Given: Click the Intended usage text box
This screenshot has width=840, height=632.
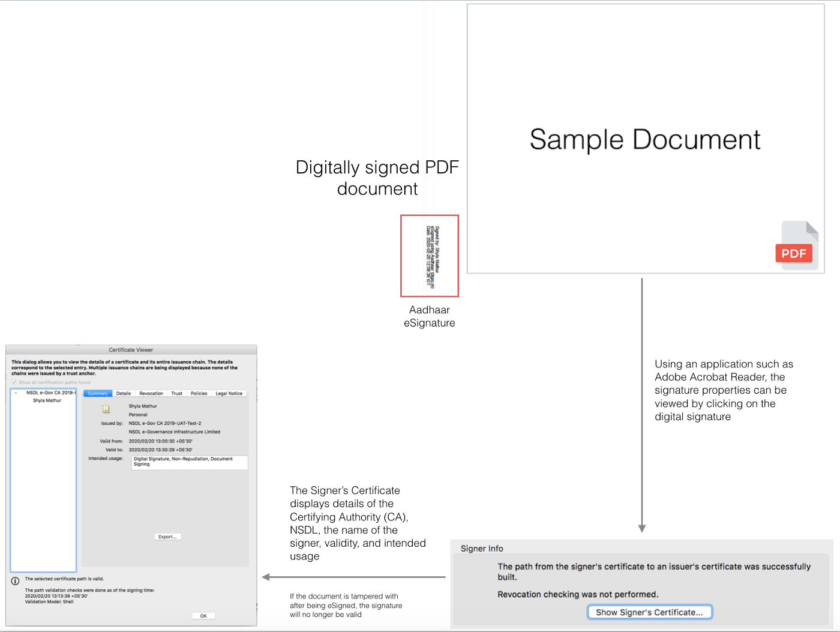Looking at the screenshot, I should click(189, 462).
